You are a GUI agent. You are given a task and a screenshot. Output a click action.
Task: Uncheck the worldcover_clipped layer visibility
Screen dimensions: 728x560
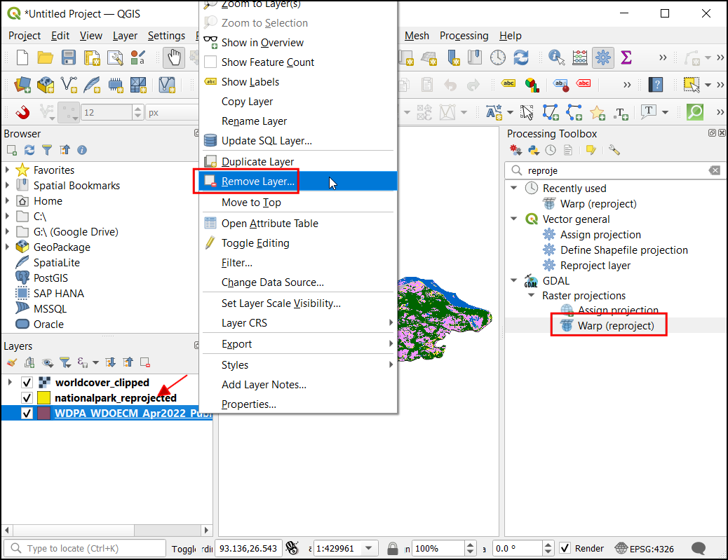(27, 383)
